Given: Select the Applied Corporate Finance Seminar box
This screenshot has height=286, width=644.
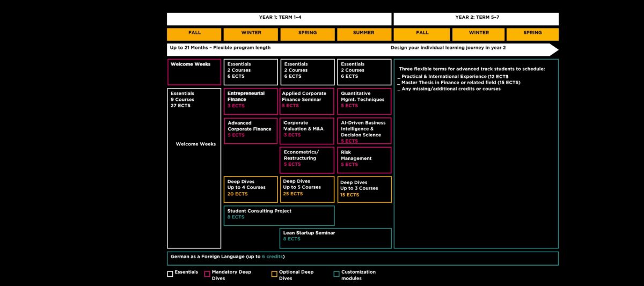Looking at the screenshot, I should 308,101.
